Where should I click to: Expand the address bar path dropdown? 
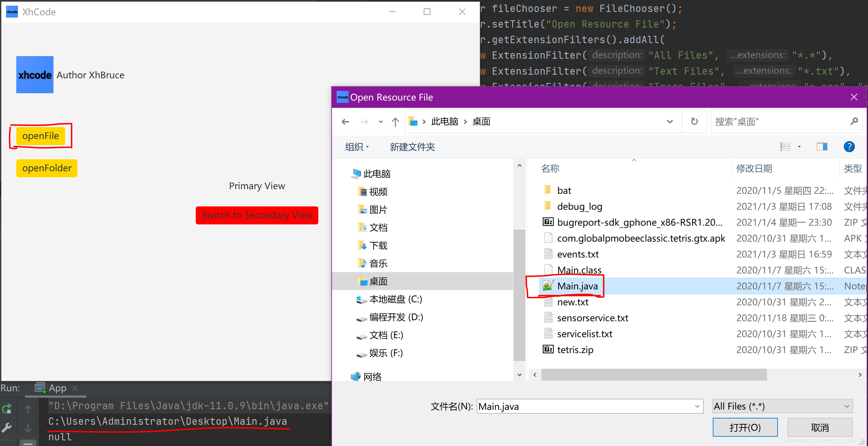[670, 121]
